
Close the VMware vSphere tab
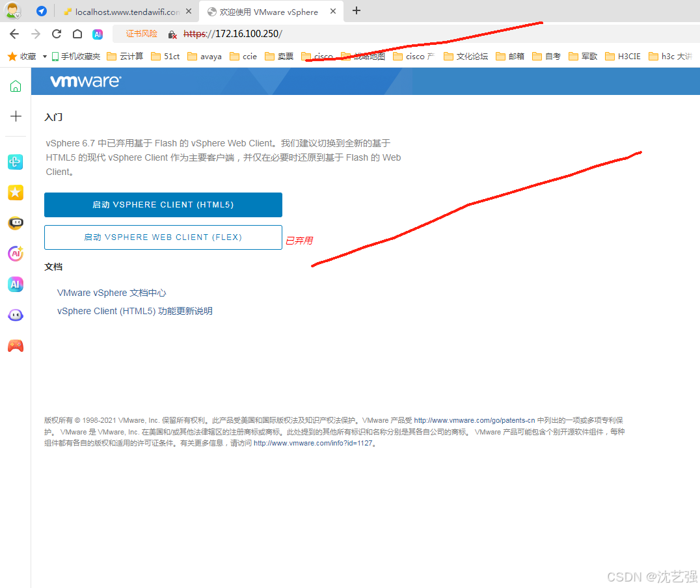pyautogui.click(x=333, y=11)
